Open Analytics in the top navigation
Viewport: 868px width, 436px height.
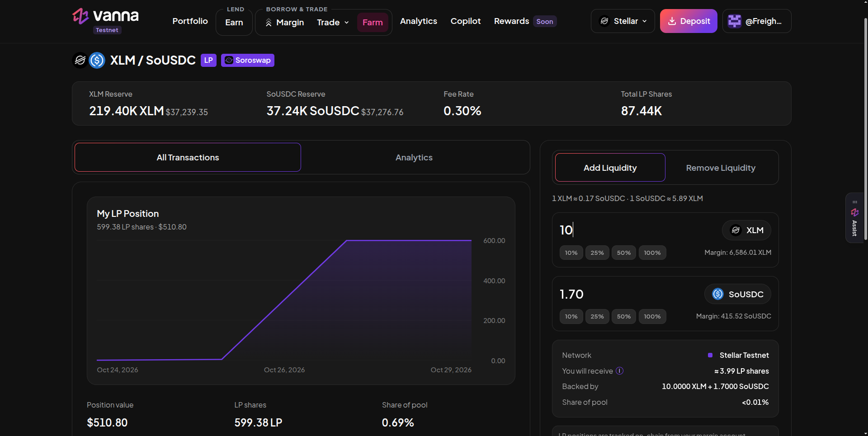pos(419,21)
